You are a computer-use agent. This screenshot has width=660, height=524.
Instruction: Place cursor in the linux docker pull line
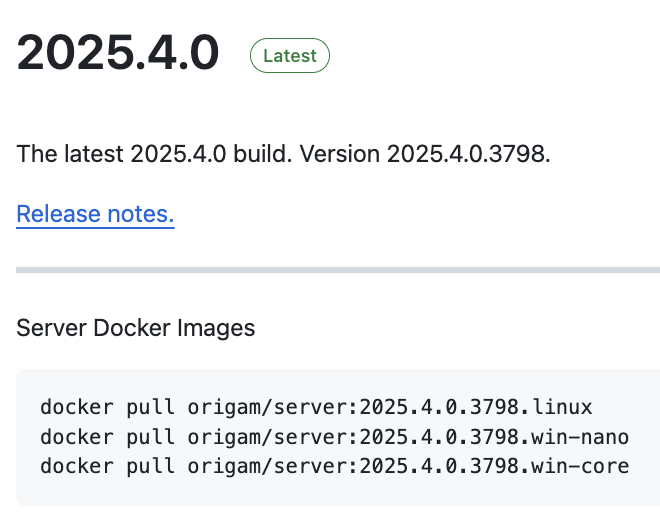click(316, 407)
